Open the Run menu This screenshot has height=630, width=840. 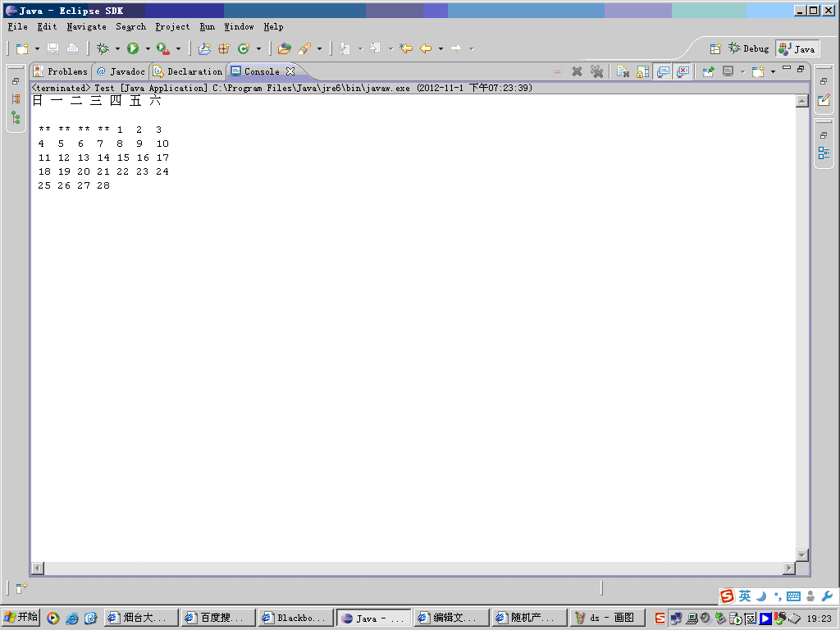pos(208,26)
